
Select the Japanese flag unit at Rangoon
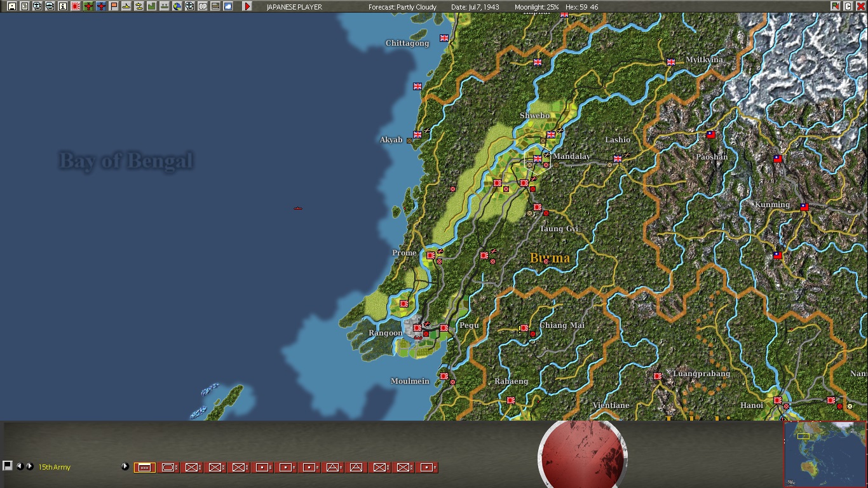(417, 328)
